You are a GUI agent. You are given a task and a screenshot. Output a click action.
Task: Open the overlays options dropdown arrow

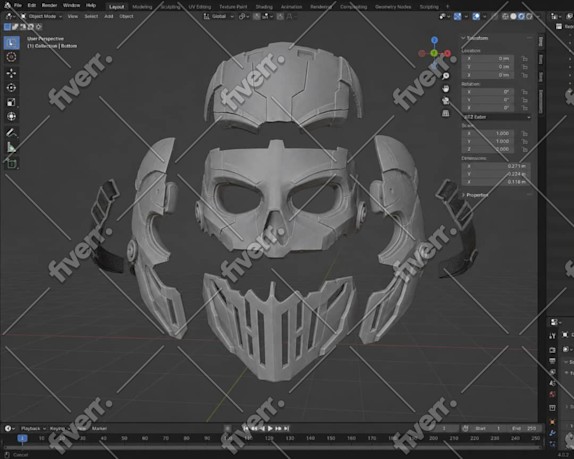[x=484, y=16]
